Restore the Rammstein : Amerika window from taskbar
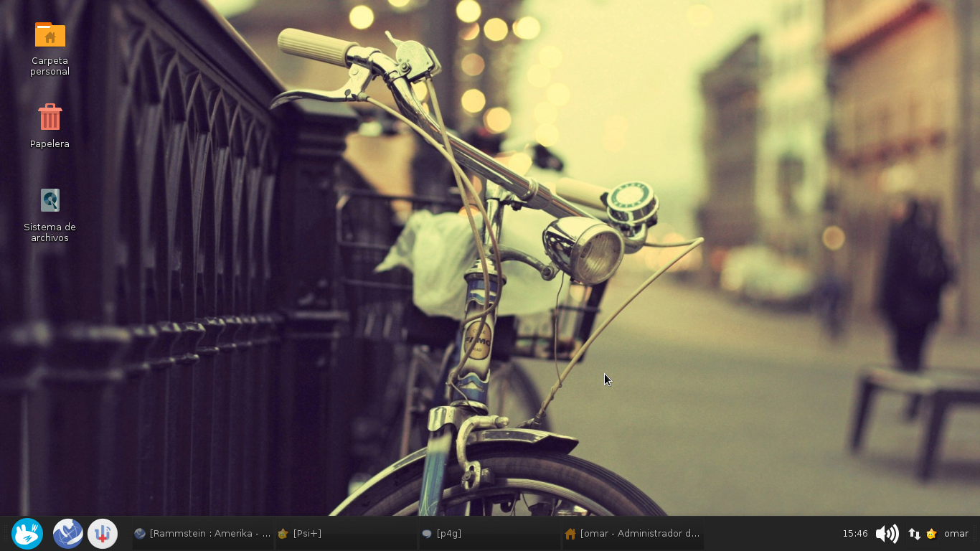The image size is (980, 551). tap(202, 534)
